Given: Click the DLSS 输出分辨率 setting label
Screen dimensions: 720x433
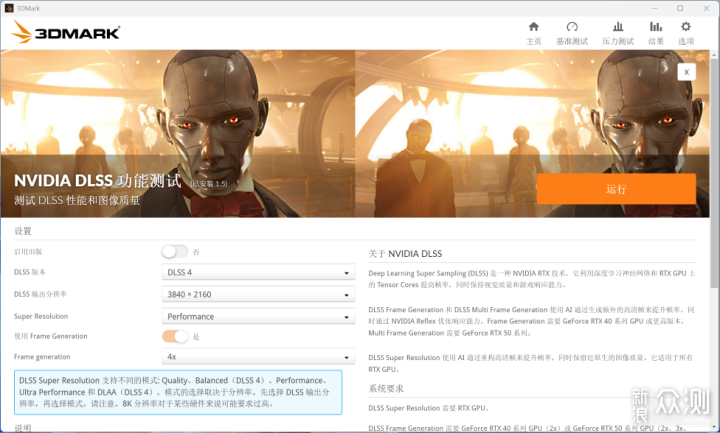Looking at the screenshot, I should pyautogui.click(x=40, y=294).
